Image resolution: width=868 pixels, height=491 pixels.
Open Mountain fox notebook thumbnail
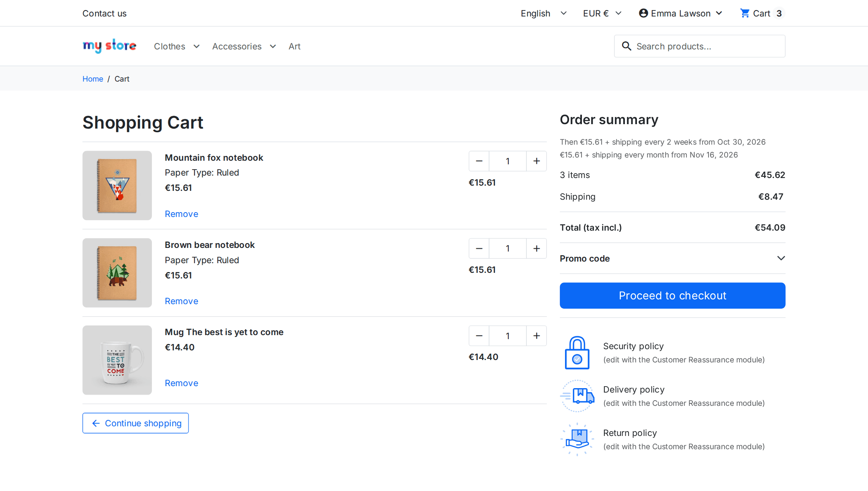pos(117,185)
